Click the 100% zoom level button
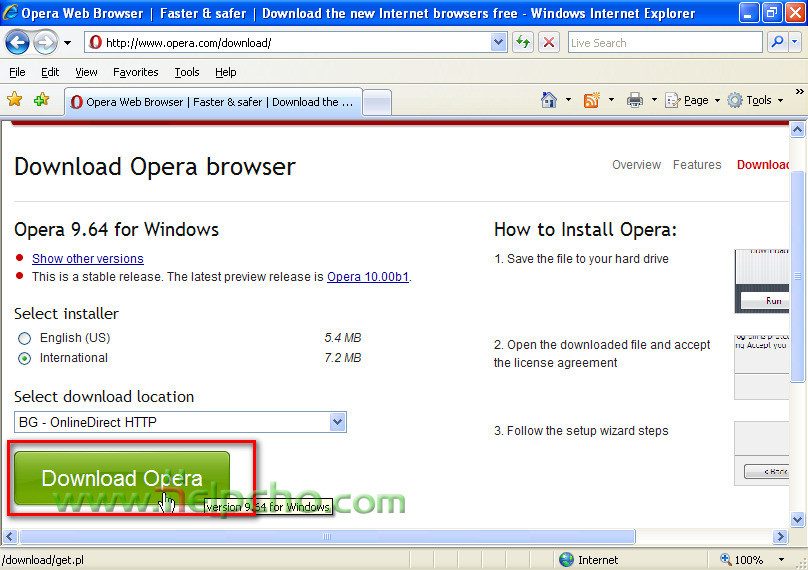The image size is (808, 570). coord(741,560)
